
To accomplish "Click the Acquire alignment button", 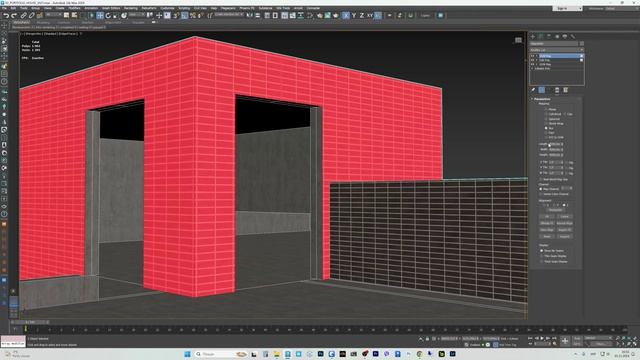I will [564, 236].
